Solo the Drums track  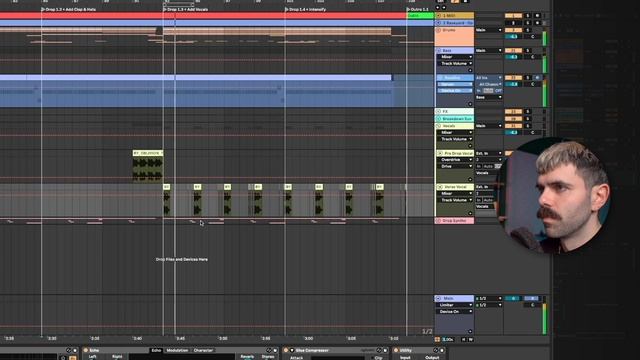coord(527,30)
